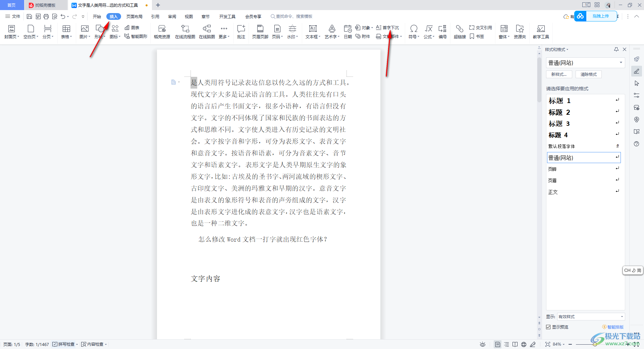
Task: Open the 审阅 ribbon tab
Action: coord(172,16)
